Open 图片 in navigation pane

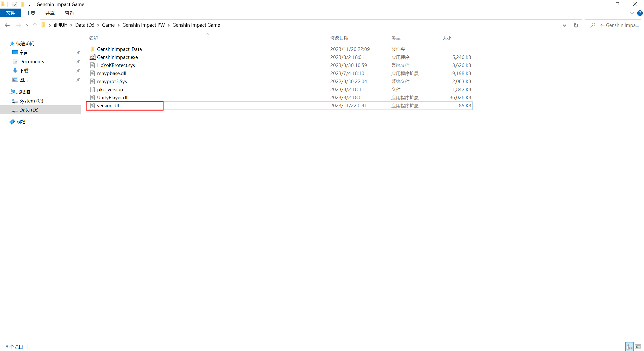click(x=24, y=80)
